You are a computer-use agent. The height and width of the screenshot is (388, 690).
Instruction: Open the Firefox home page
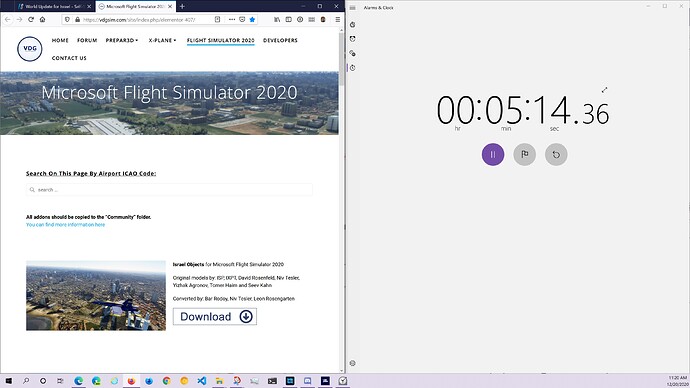pos(42,19)
